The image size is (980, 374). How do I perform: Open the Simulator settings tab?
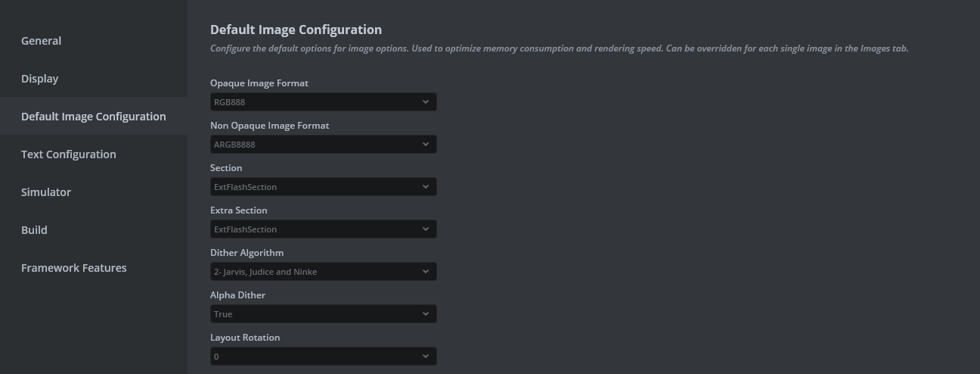pyautogui.click(x=46, y=192)
